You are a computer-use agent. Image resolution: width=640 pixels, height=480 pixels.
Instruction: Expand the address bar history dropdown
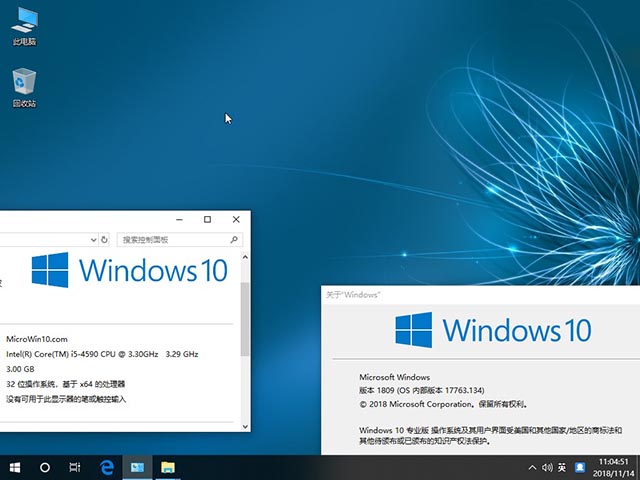93,240
